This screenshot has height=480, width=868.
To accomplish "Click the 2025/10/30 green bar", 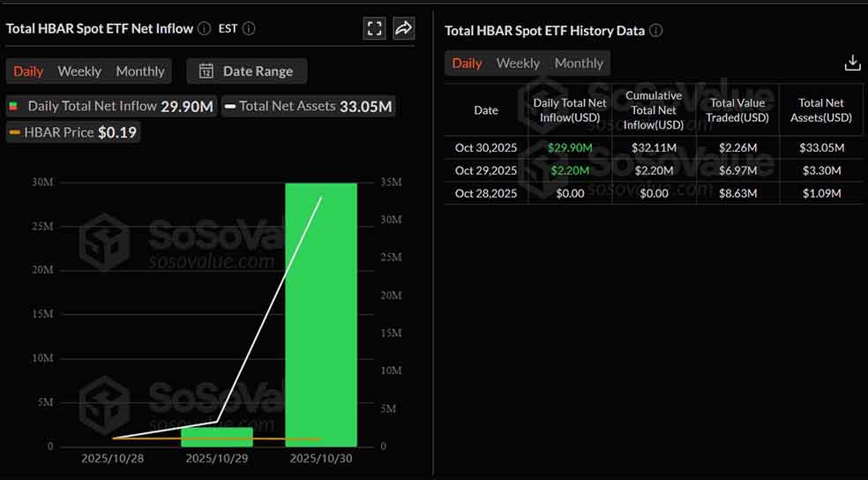I will tap(321, 314).
